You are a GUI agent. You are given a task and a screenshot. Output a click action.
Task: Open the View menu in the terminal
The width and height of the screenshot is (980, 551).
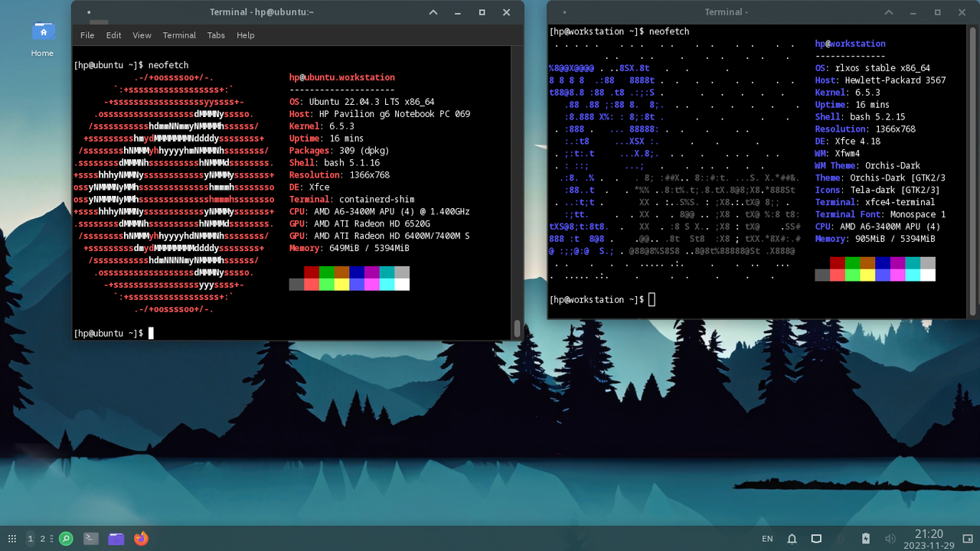(142, 35)
